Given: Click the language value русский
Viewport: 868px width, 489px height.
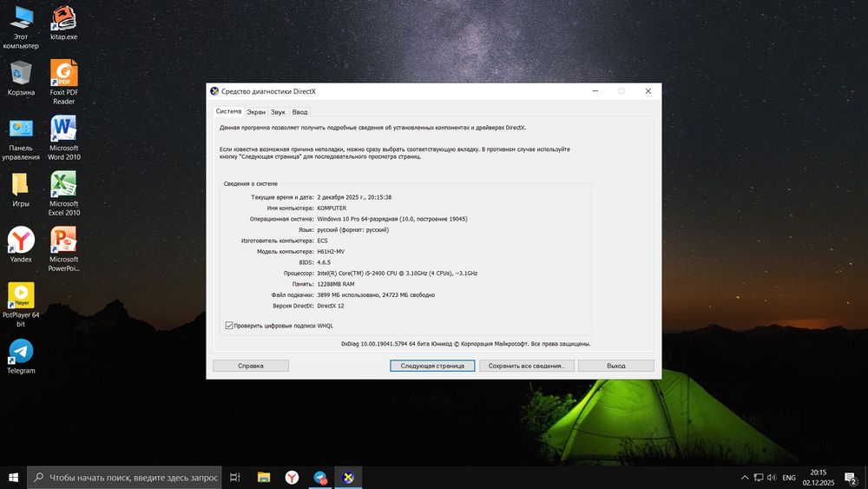Looking at the screenshot, I should [x=352, y=230].
